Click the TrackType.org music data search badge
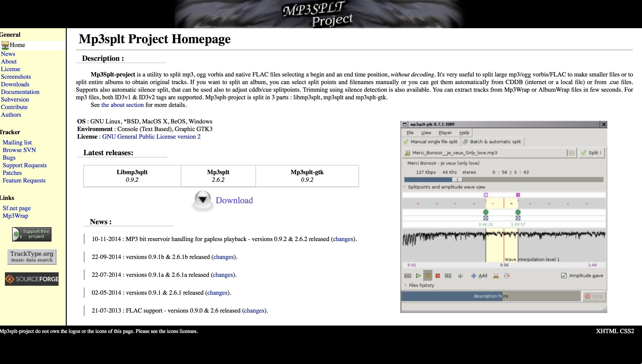Viewport: 642px width, 364px height. (32, 257)
